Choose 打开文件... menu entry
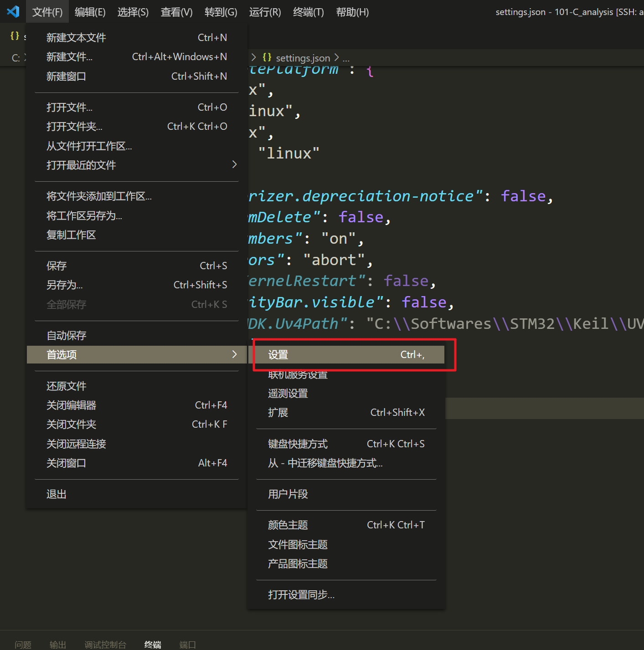Viewport: 644px width, 650px height. 137,107
